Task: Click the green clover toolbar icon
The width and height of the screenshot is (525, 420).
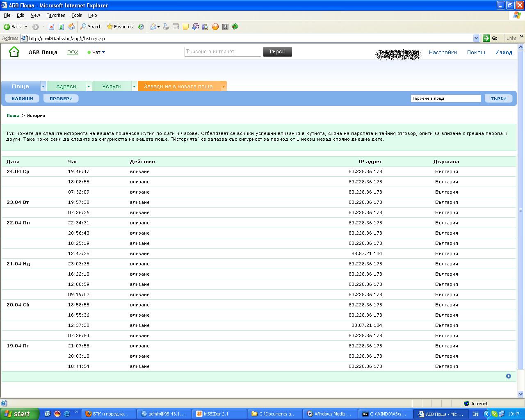Action: [235, 27]
